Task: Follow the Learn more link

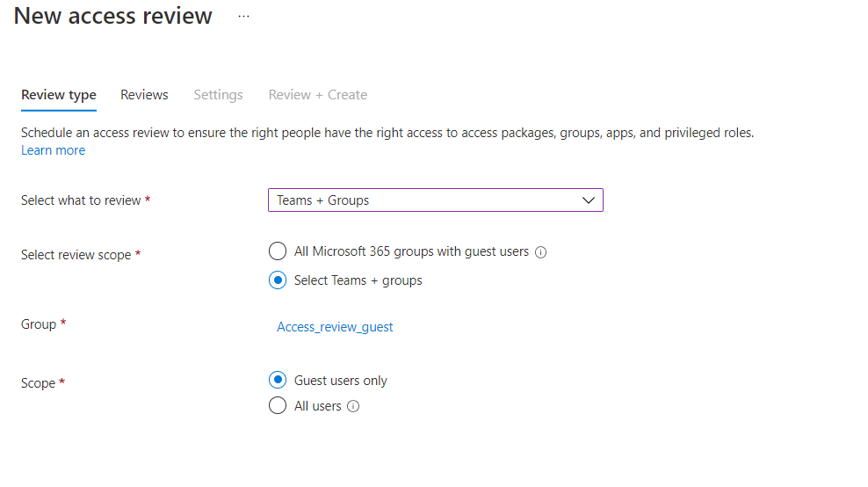Action: [x=53, y=150]
